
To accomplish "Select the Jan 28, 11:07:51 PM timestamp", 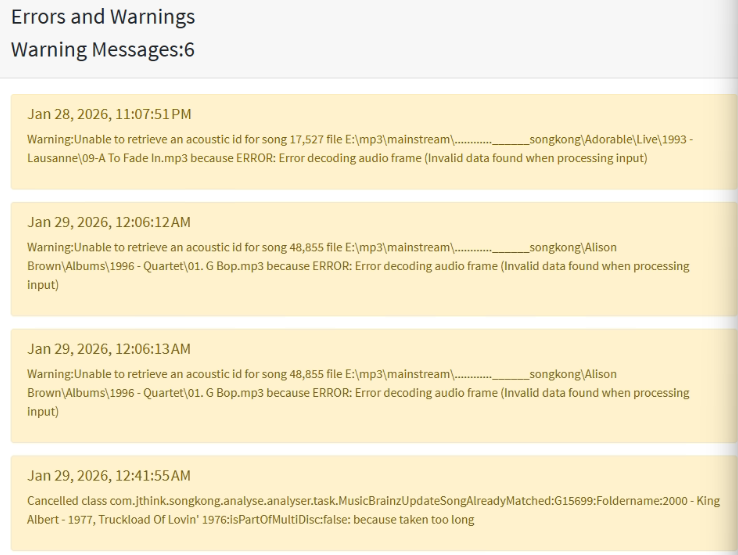I will pos(110,114).
